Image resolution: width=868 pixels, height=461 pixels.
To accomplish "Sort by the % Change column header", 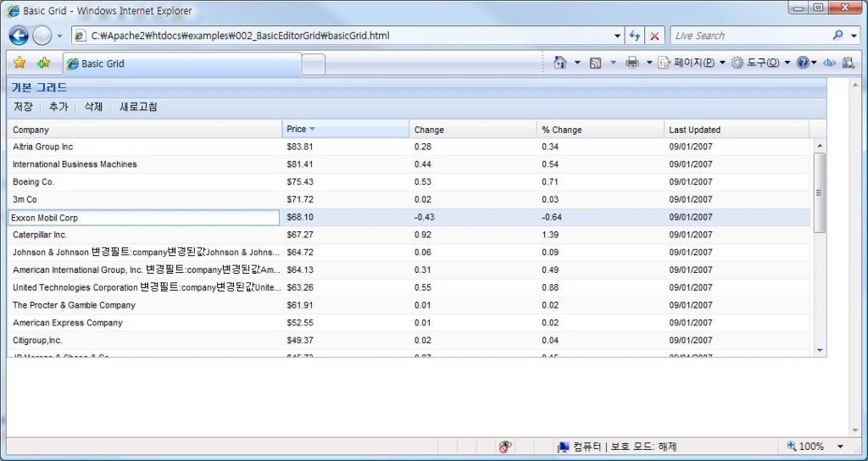I will point(600,130).
